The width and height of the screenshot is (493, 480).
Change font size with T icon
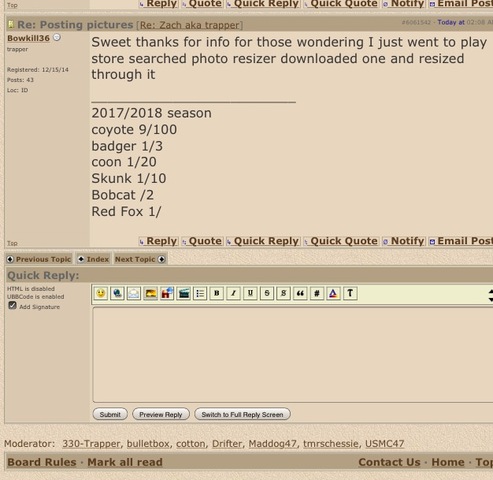(x=350, y=293)
